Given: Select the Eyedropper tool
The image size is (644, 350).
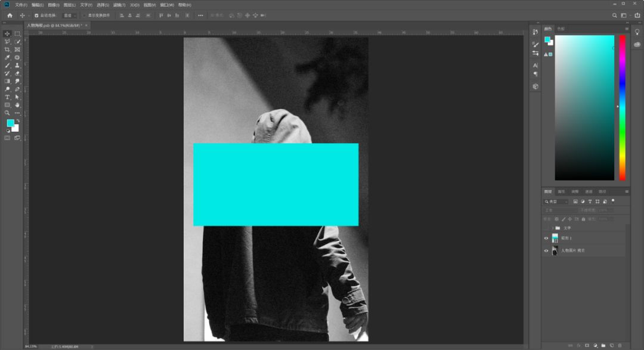Looking at the screenshot, I should 7,57.
